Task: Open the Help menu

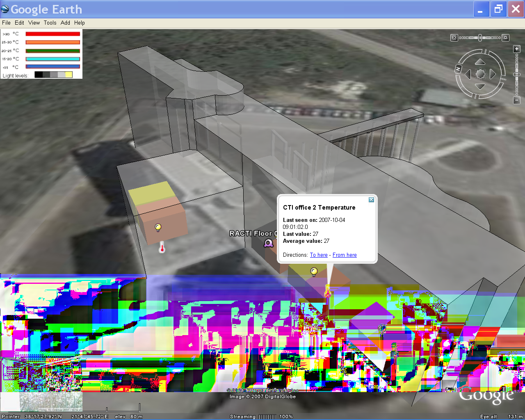Action: [80, 23]
